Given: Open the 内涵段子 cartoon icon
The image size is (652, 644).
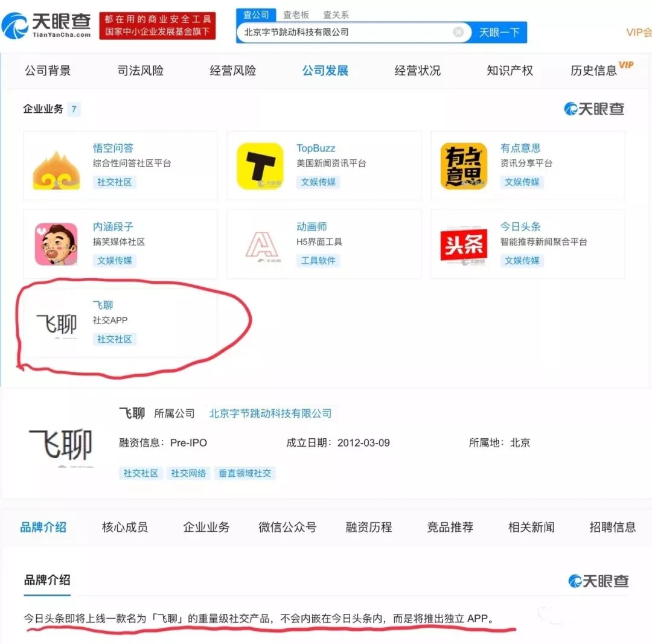Looking at the screenshot, I should coord(57,244).
